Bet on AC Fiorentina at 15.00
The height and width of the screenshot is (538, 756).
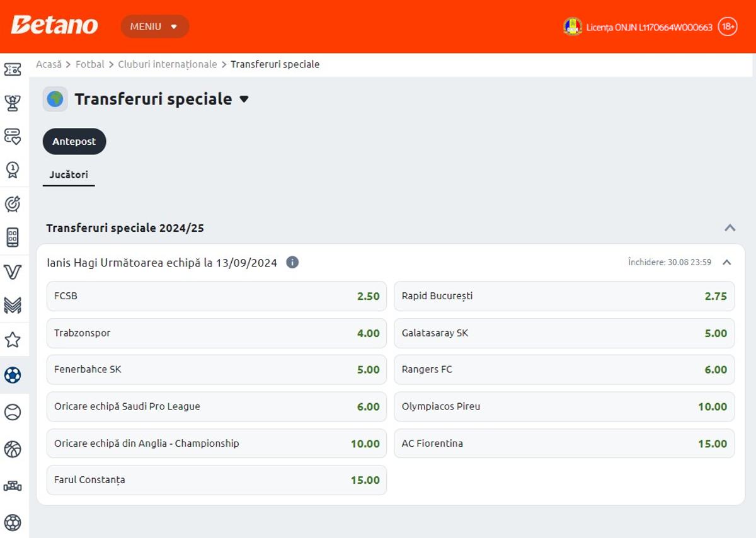coord(564,444)
